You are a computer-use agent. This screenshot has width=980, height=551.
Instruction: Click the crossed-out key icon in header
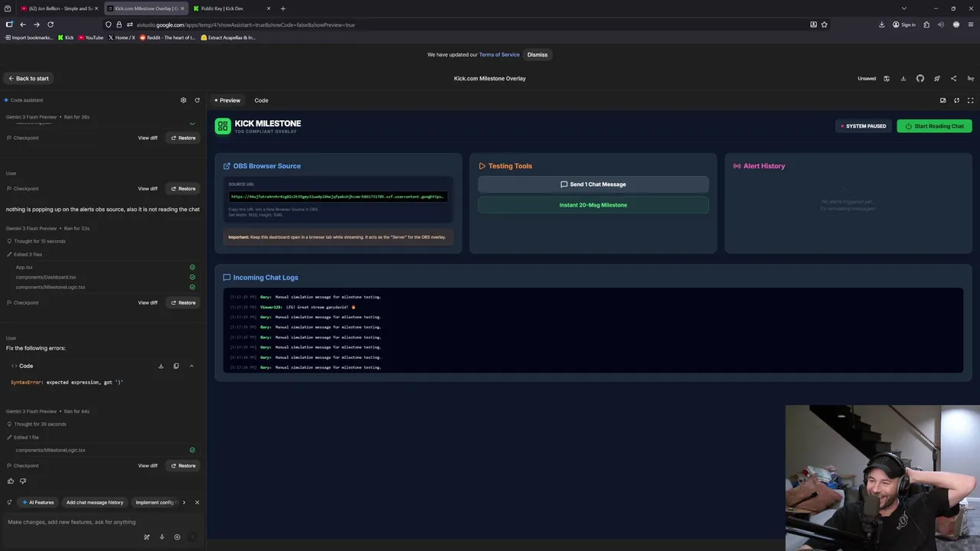[970, 78]
